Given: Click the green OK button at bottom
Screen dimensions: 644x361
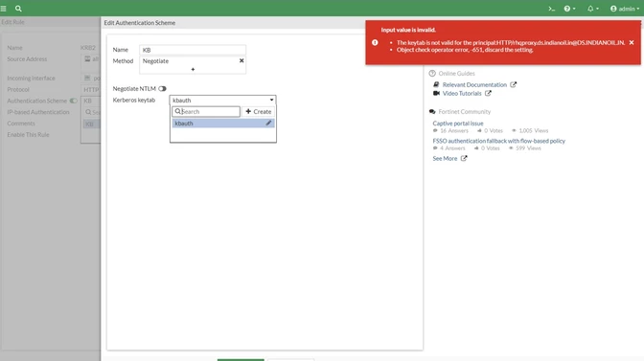Looking at the screenshot, I should (x=241, y=359).
